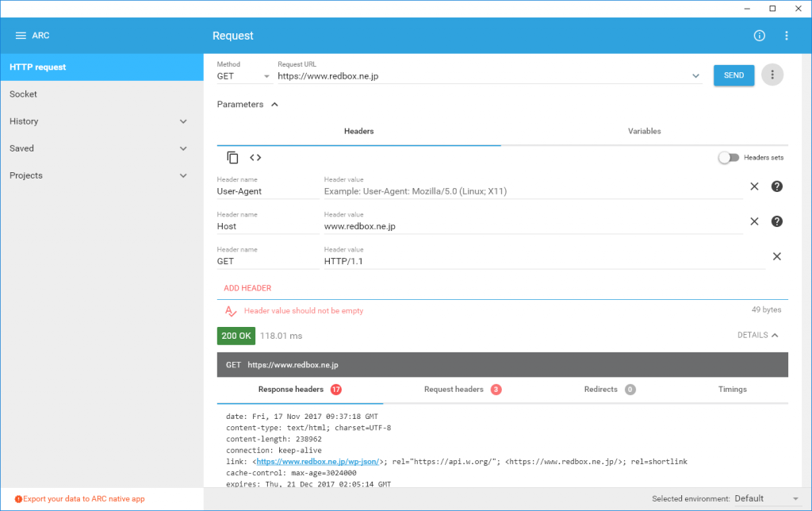Screen dimensions: 812x511
Task: Click ADD HEADER
Action: (x=247, y=288)
